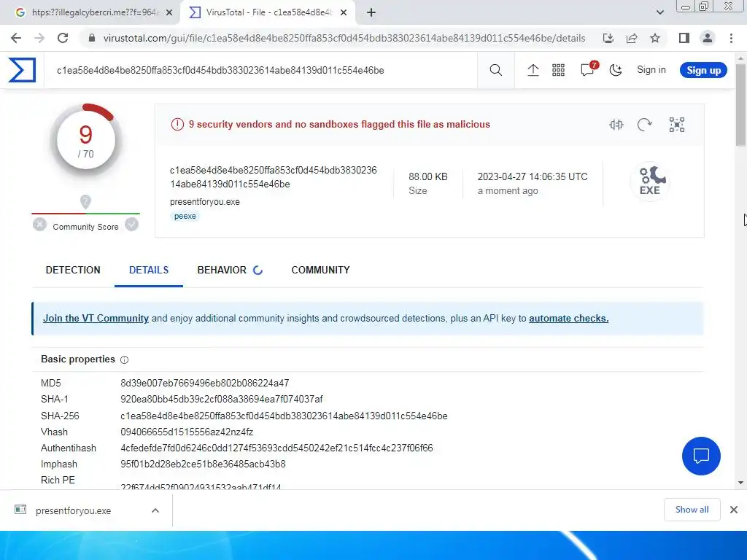747x560 pixels.
Task: Click the EXE file type icon
Action: pyautogui.click(x=650, y=182)
